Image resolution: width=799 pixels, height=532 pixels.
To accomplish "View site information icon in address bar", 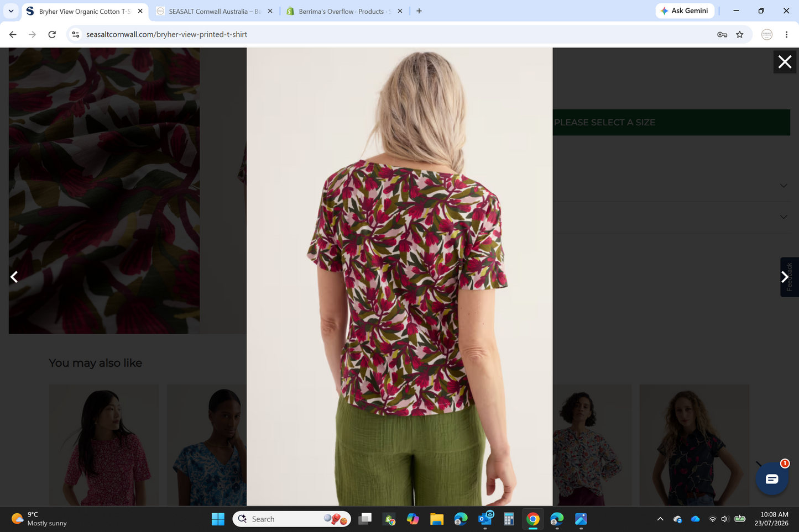I will [x=76, y=34].
